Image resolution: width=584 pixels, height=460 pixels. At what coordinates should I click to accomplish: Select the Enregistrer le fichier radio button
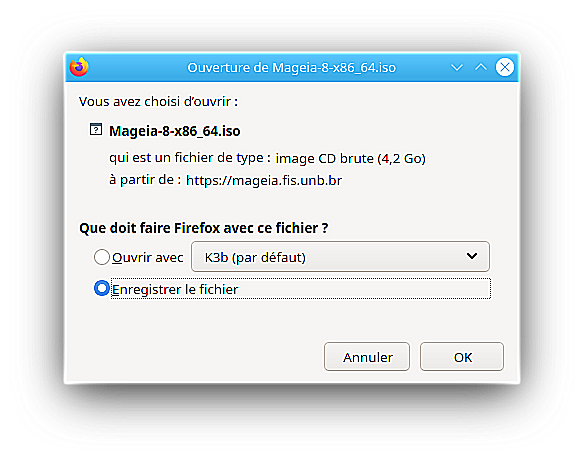coord(101,288)
